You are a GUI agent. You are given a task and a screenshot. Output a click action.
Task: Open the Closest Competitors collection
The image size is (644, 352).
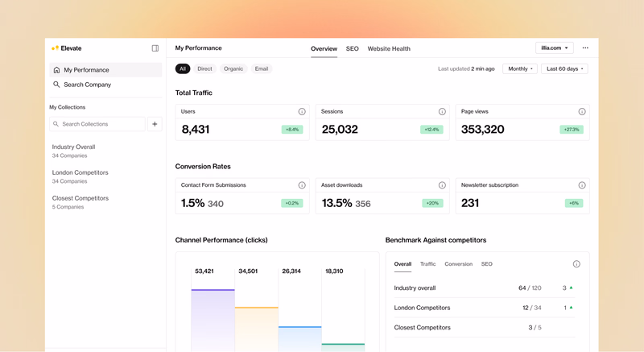(x=80, y=202)
